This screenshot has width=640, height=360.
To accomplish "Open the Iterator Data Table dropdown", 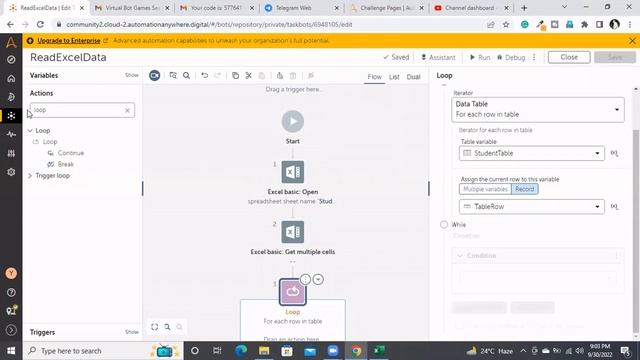I will click(538, 109).
